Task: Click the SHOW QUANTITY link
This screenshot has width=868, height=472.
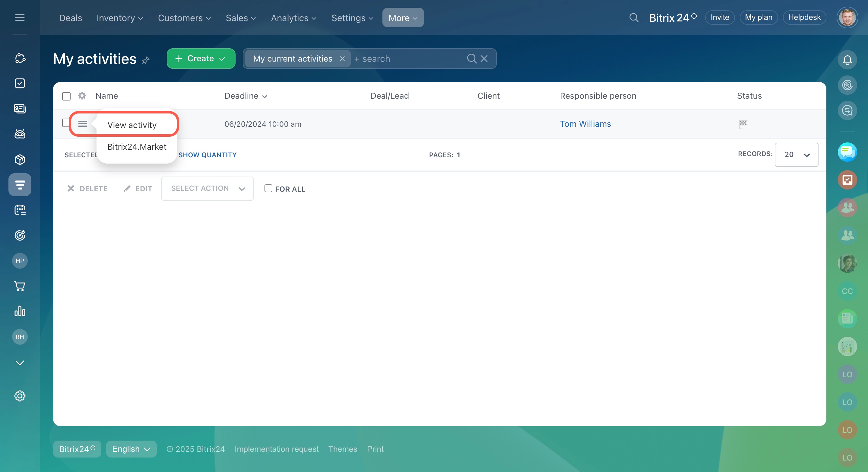Action: pyautogui.click(x=207, y=155)
